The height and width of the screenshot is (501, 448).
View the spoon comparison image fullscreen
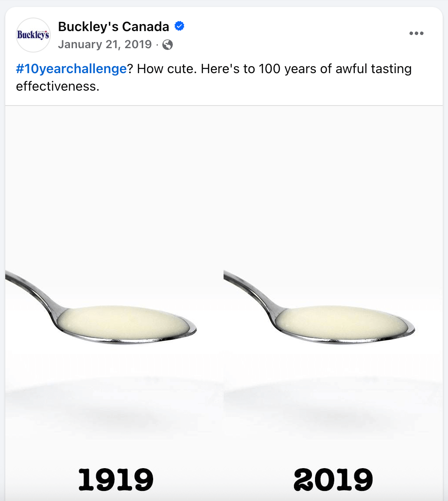pos(224,302)
